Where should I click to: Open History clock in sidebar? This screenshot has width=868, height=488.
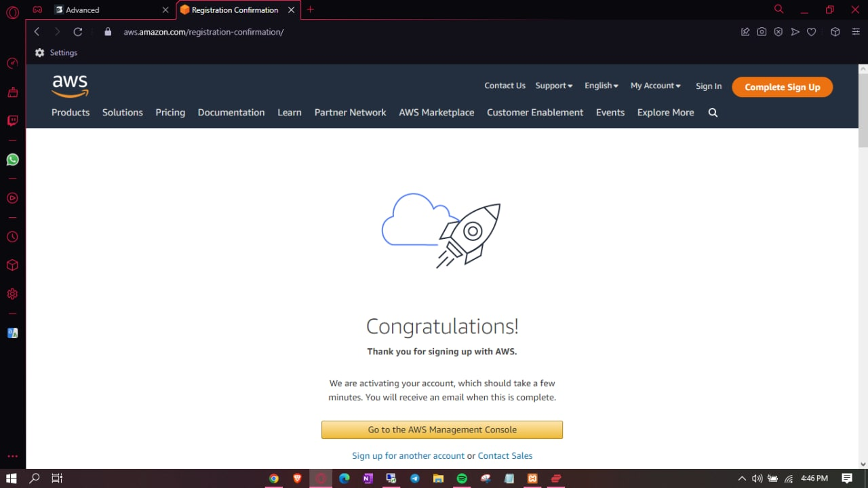[x=12, y=237]
